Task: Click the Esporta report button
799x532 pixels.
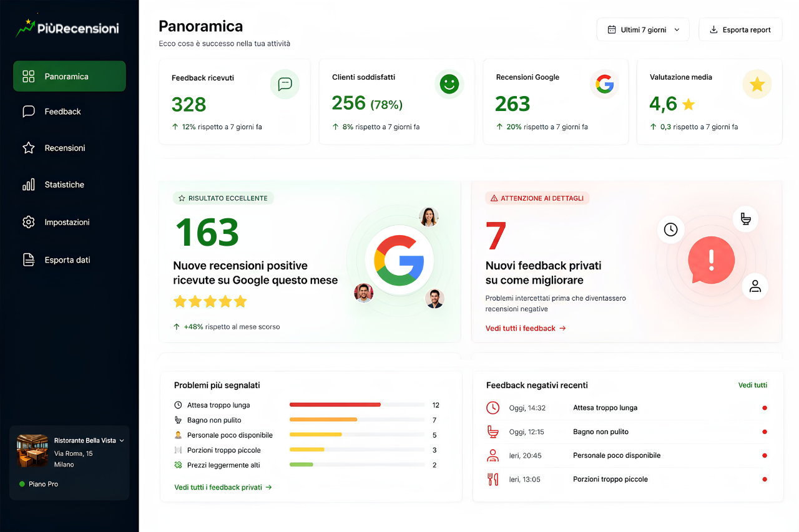Action: (740, 29)
